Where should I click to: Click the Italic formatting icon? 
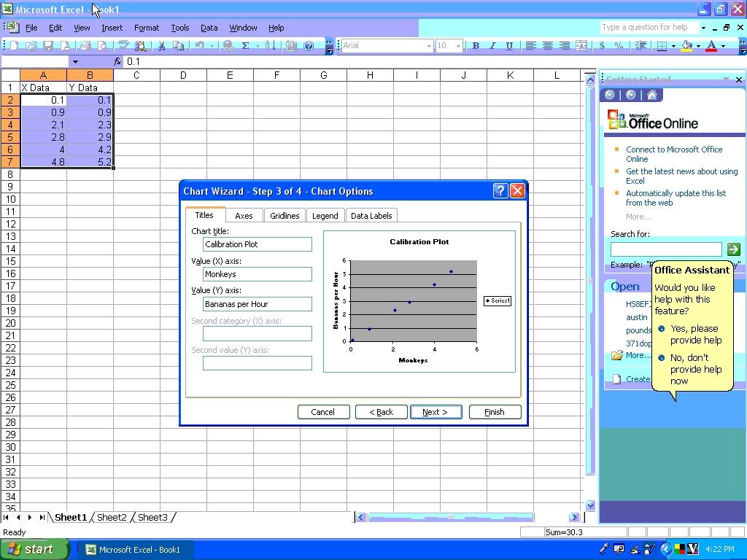[492, 45]
